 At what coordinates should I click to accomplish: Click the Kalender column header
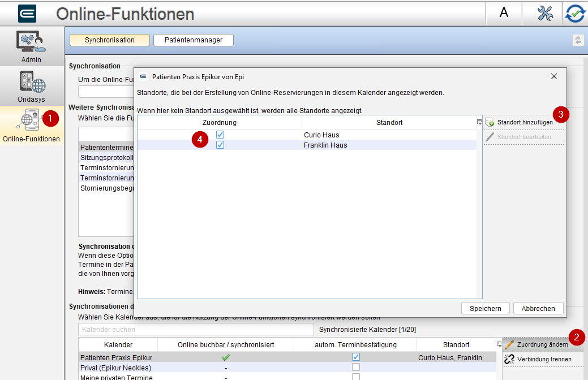(118, 345)
